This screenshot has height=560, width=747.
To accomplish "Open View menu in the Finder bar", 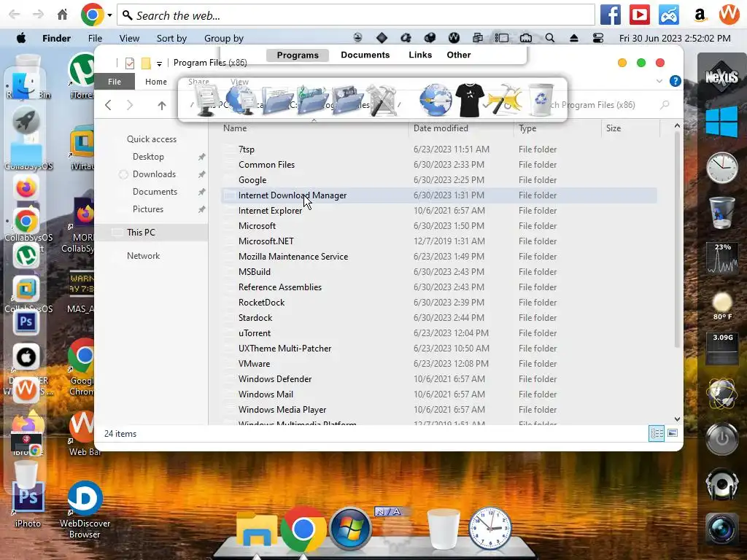I will tap(129, 38).
